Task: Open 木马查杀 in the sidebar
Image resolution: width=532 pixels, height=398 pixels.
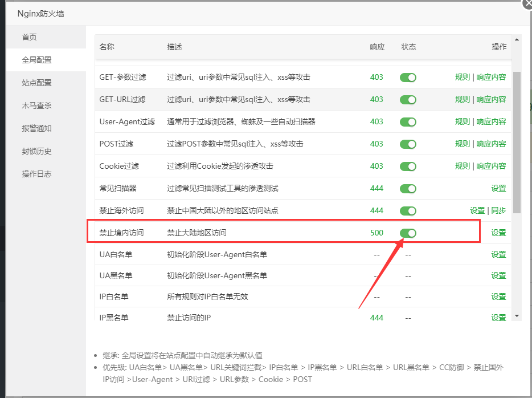Action: pos(37,105)
